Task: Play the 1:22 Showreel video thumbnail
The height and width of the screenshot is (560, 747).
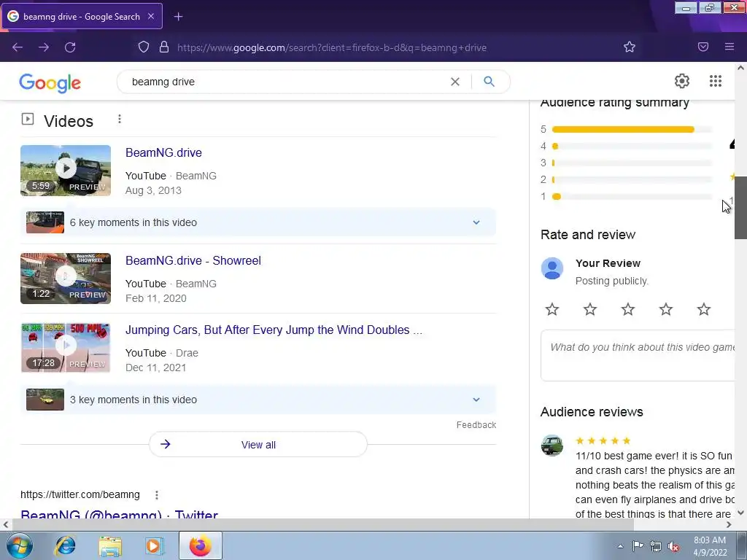Action: pos(66,279)
